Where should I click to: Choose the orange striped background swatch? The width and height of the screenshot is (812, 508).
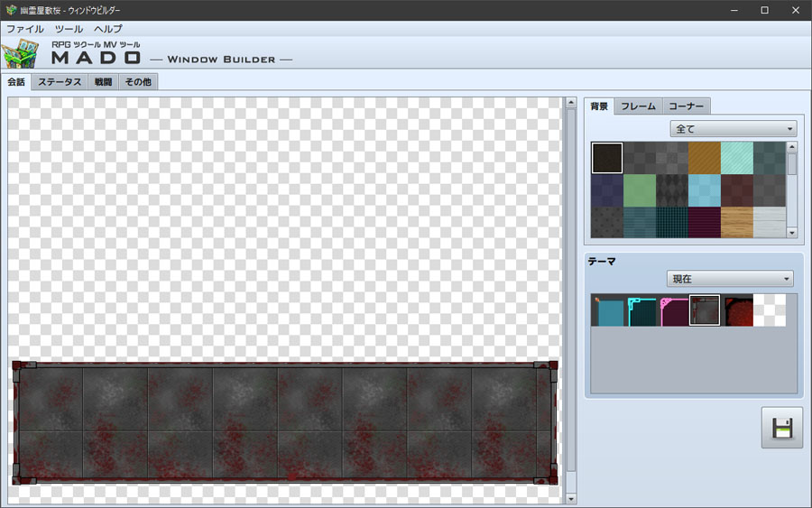click(x=705, y=158)
